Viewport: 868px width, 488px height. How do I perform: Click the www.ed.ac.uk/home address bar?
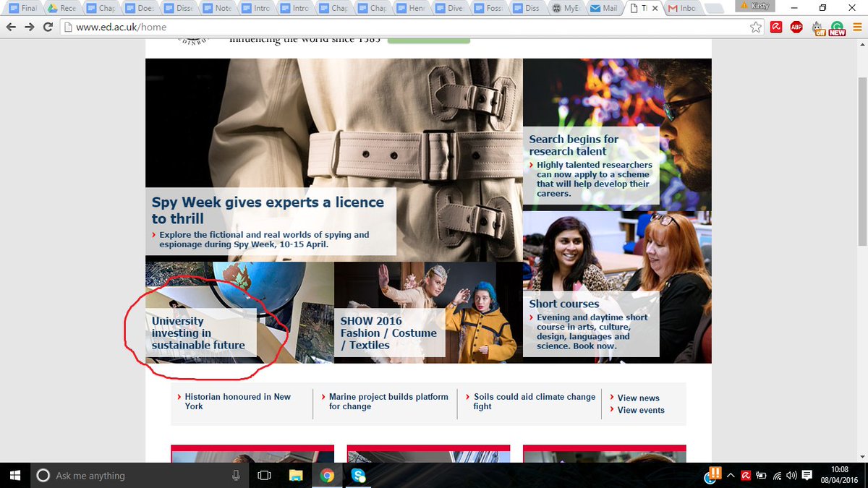tap(405, 27)
